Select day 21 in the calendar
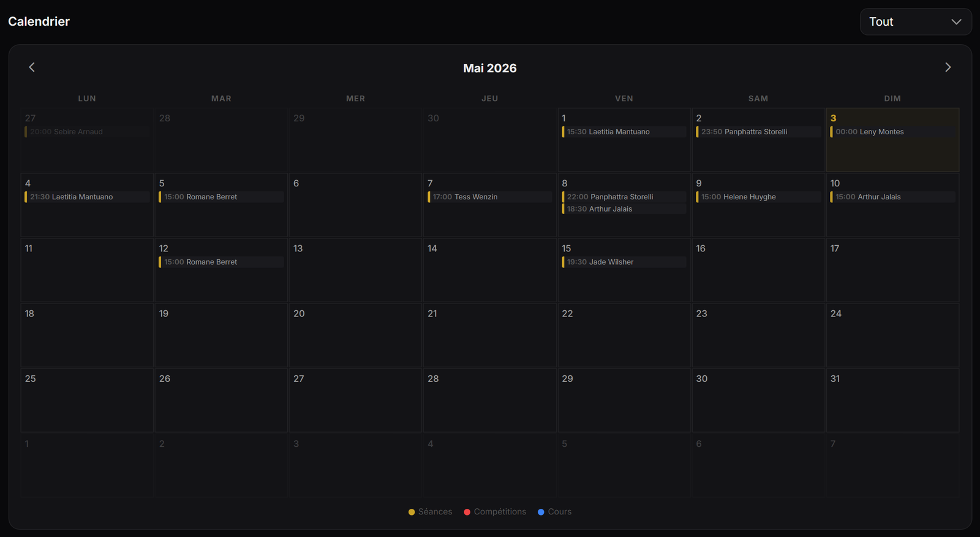Screen dimensions: 980x537 tap(489, 335)
